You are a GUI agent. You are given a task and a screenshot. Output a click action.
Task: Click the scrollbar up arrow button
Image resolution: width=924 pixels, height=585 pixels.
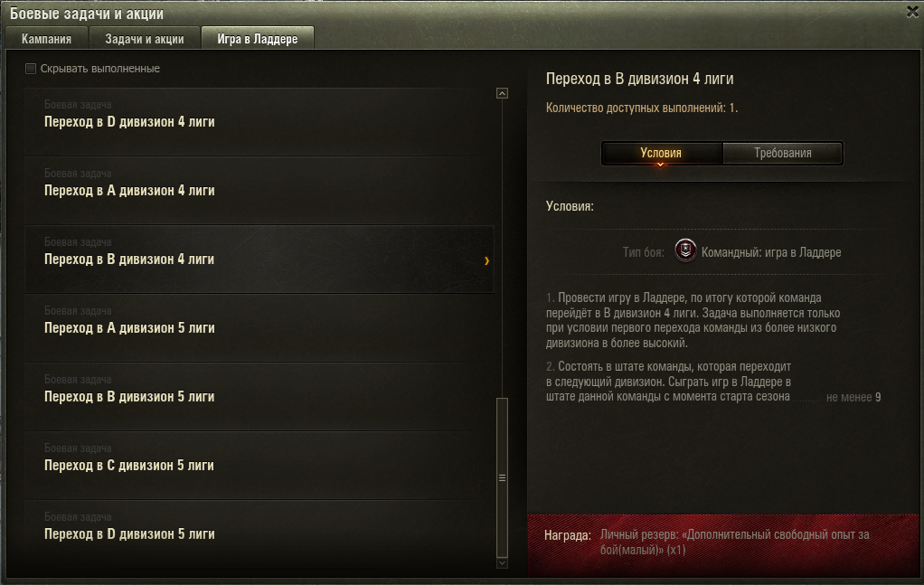coord(502,93)
